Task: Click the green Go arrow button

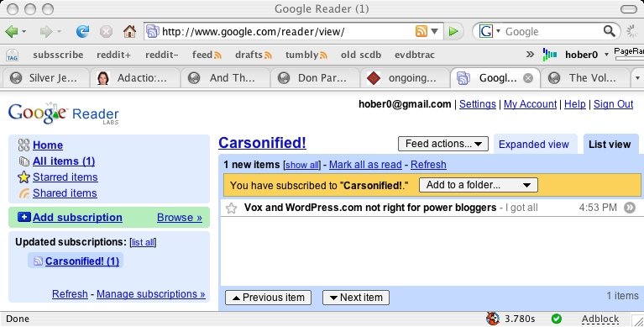Action: click(x=453, y=31)
